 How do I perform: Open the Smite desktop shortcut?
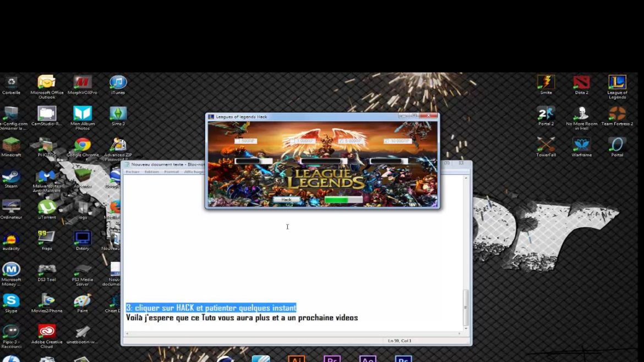click(545, 83)
